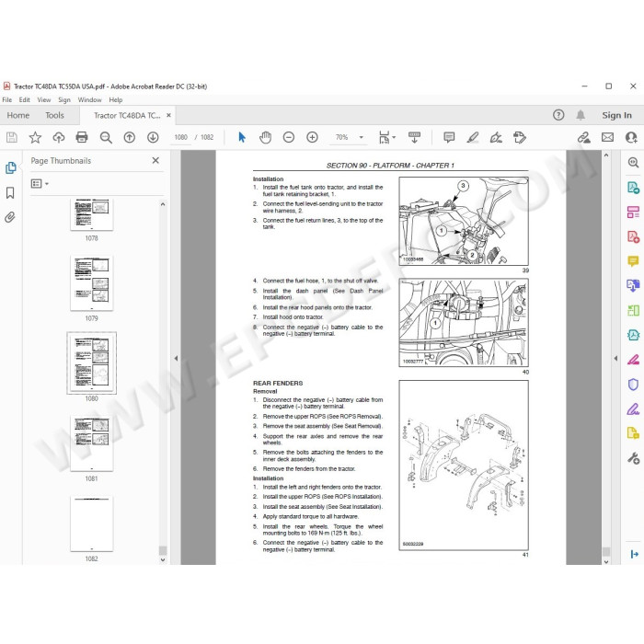
Task: Add a sticky note comment
Action: click(449, 137)
